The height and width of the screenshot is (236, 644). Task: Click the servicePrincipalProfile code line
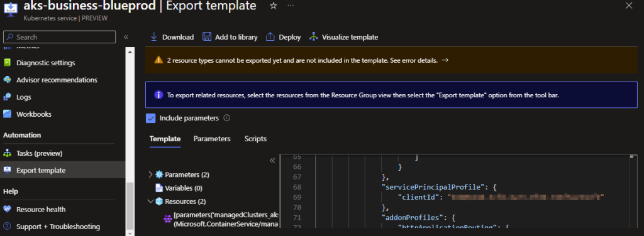click(x=440, y=187)
